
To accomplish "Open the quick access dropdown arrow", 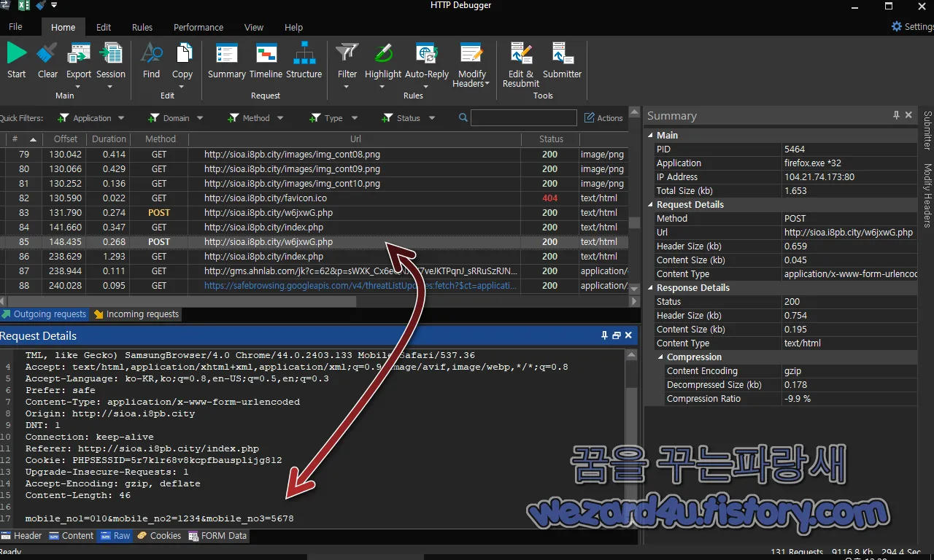I will pyautogui.click(x=54, y=6).
